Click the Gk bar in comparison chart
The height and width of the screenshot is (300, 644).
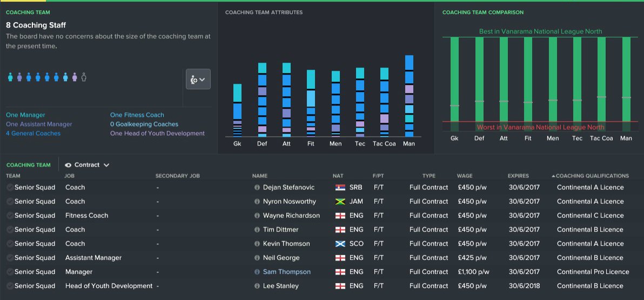tap(454, 81)
